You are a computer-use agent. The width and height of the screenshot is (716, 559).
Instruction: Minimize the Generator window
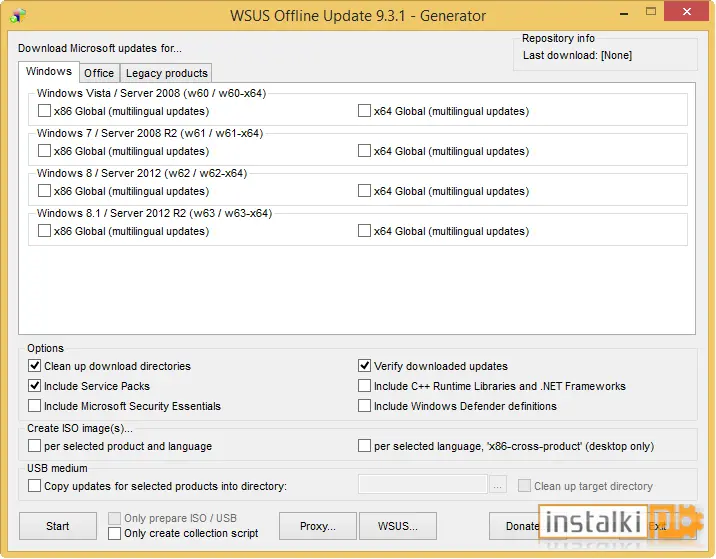coord(624,14)
